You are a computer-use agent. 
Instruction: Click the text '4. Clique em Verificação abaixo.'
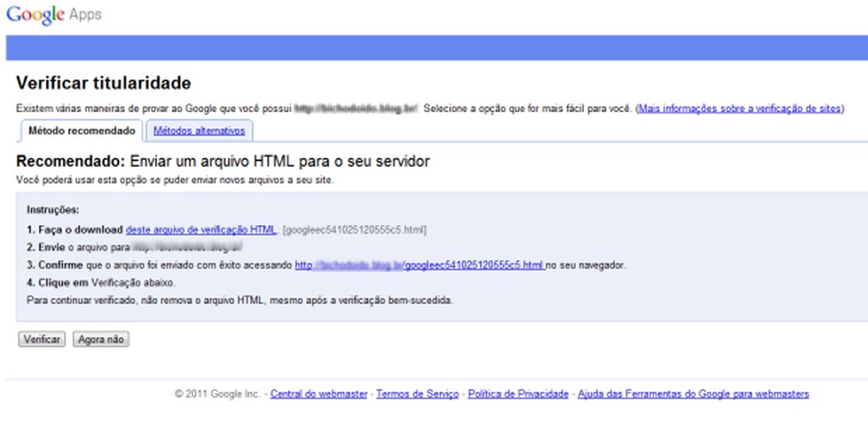[x=101, y=283]
